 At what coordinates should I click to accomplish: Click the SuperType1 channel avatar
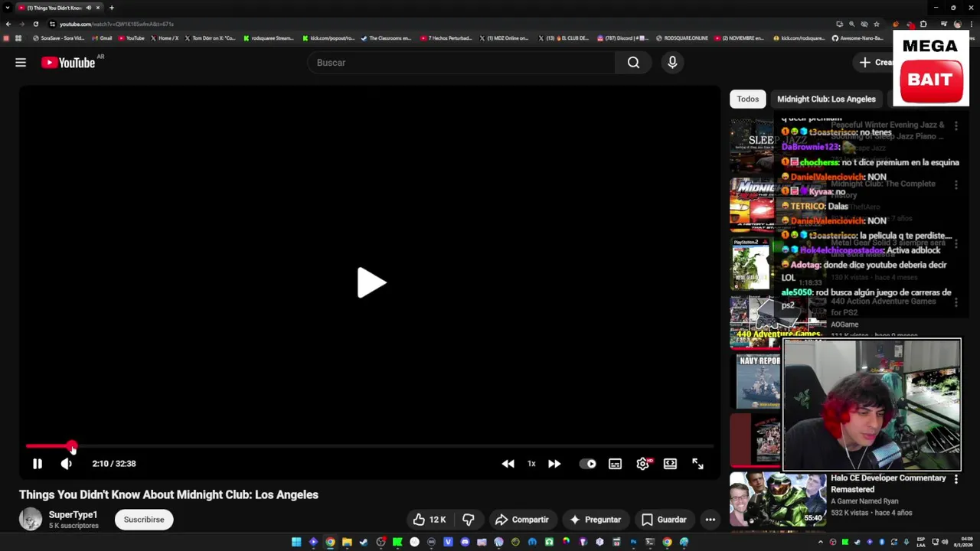pos(31,519)
